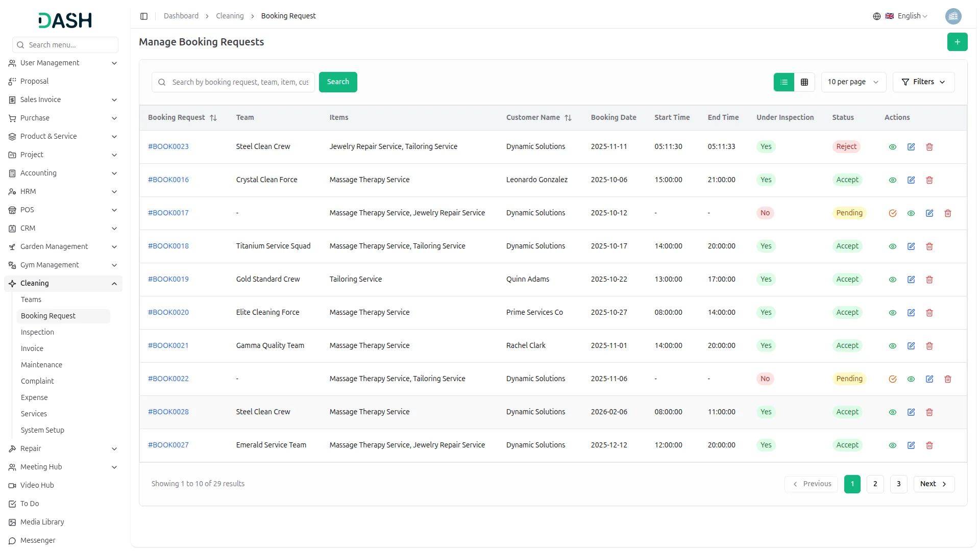Edit booking #BOOK0016 using pencil icon
Viewport: 980px width, 551px height.
911,180
